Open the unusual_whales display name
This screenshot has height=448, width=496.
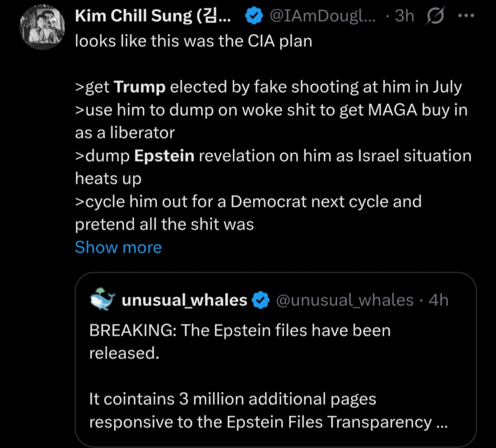(x=184, y=300)
